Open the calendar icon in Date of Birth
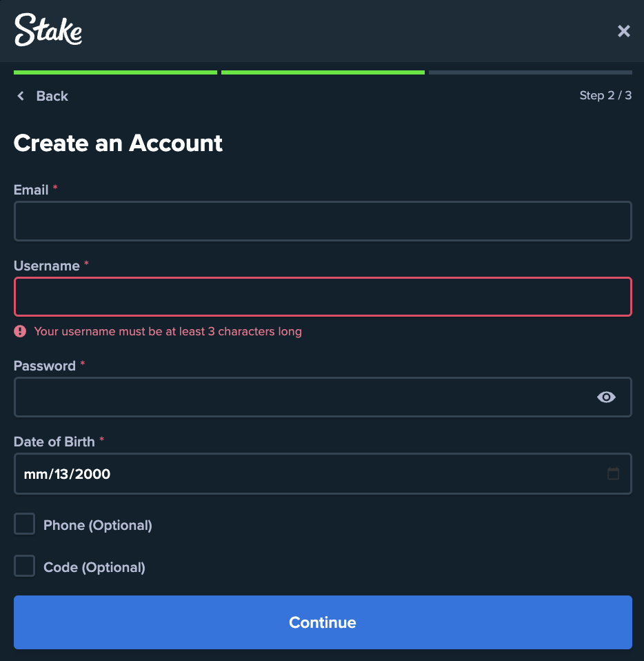This screenshot has height=661, width=644. pos(614,473)
